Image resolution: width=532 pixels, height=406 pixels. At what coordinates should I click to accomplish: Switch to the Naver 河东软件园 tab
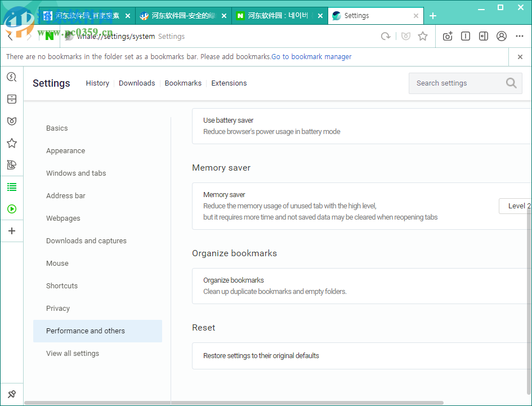(x=280, y=16)
